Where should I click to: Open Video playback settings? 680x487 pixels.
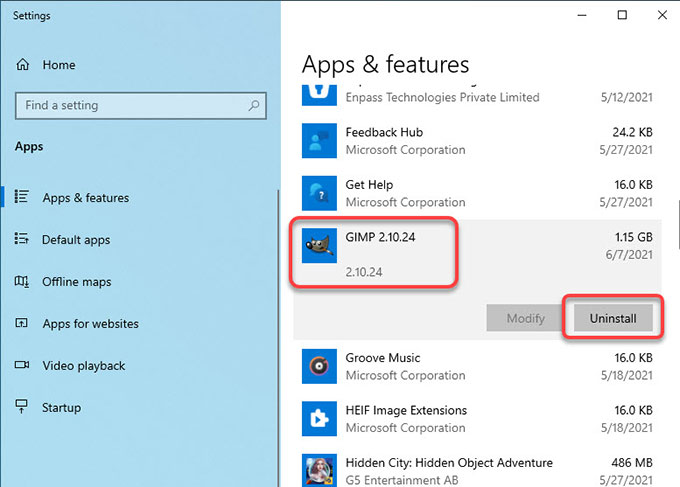[x=84, y=366]
